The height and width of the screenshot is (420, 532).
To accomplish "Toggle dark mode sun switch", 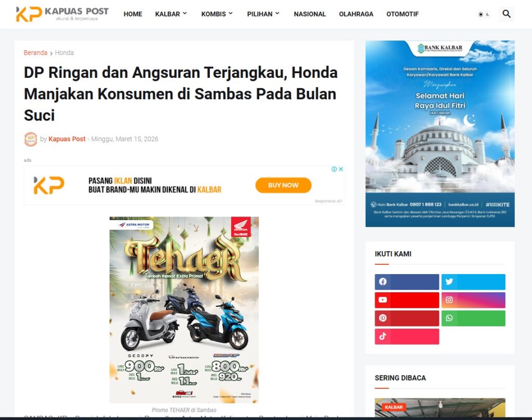I will 484,14.
